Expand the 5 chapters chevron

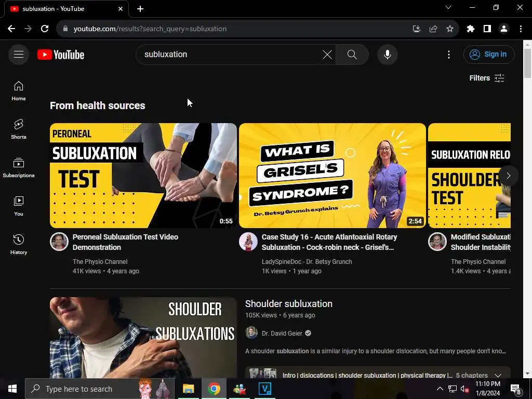click(498, 375)
